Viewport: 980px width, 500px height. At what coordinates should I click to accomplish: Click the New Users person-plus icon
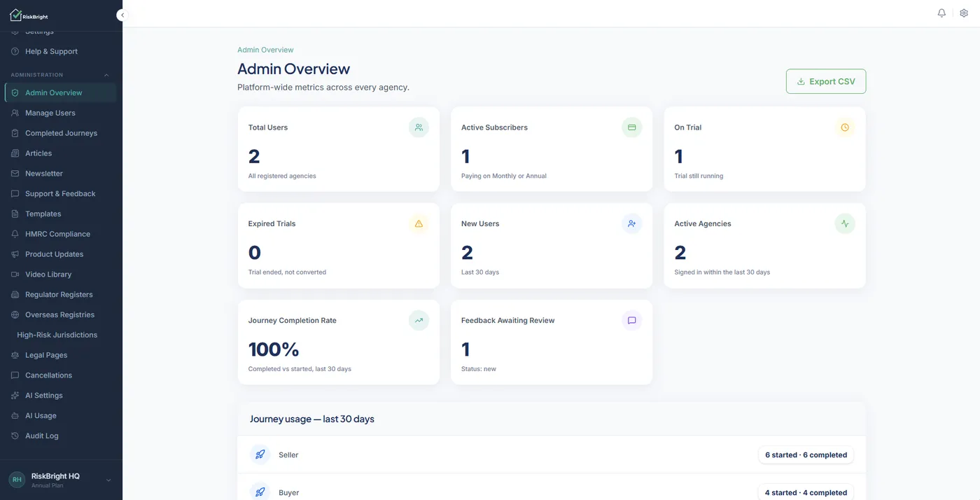coord(631,224)
